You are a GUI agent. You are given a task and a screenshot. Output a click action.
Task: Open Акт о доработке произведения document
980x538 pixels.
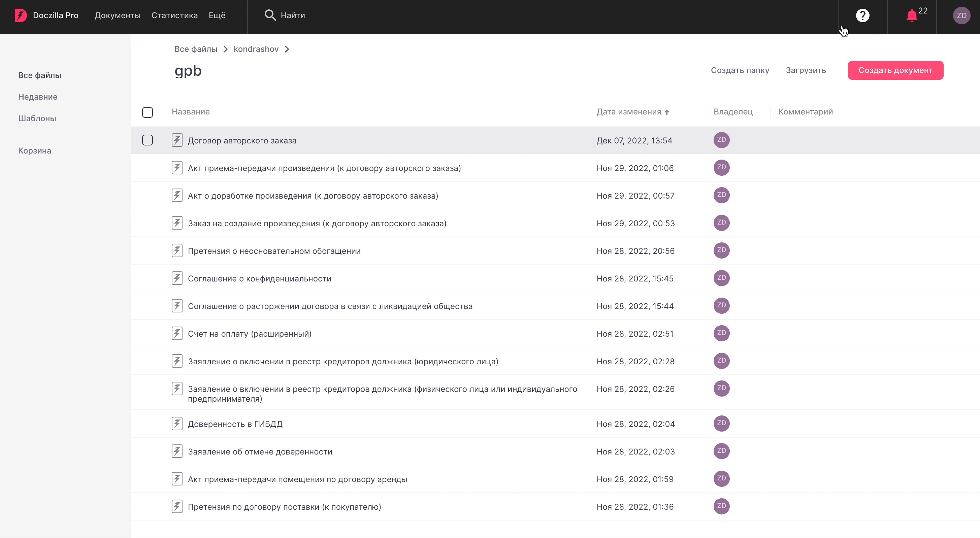click(x=313, y=196)
